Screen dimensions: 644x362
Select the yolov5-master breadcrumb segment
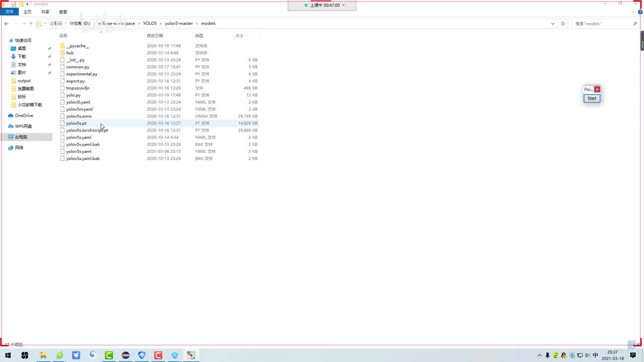[179, 24]
